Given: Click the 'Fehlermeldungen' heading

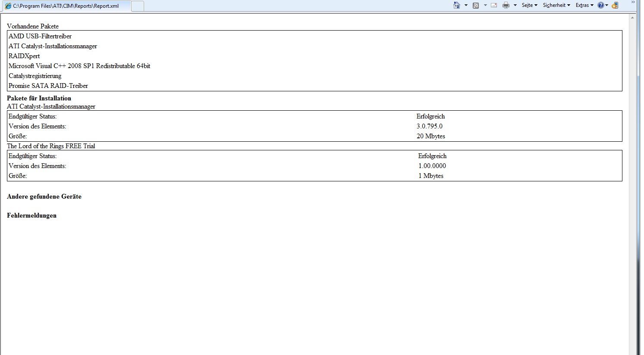Looking at the screenshot, I should point(31,215).
